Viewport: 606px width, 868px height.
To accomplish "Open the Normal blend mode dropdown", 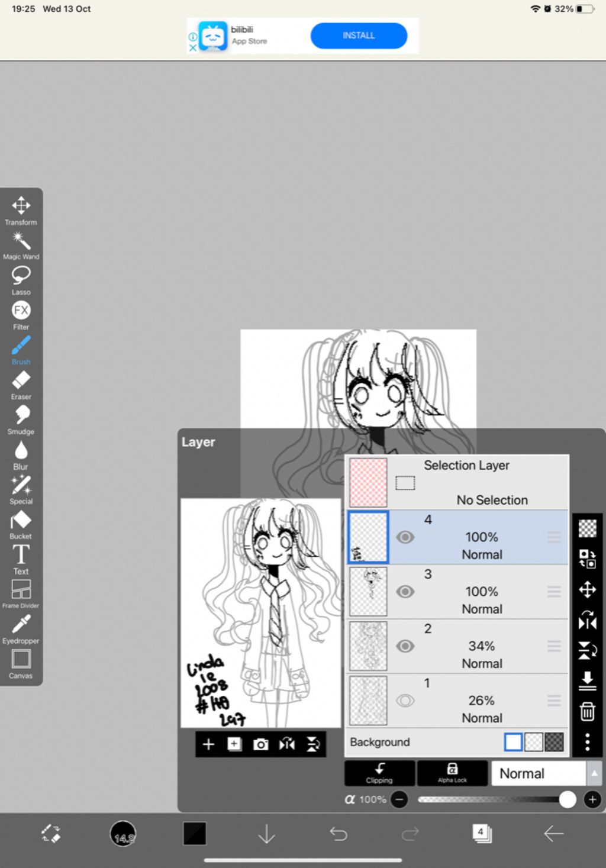I will tap(539, 773).
